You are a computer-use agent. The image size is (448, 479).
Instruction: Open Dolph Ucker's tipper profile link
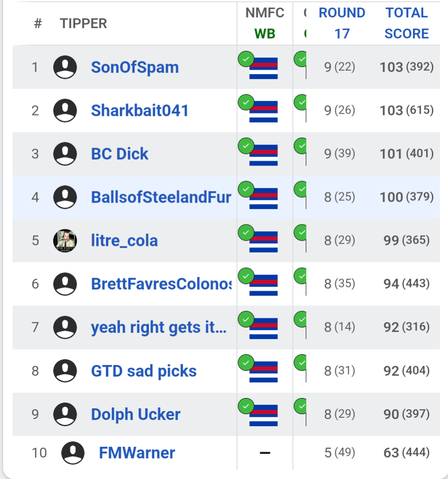point(136,414)
